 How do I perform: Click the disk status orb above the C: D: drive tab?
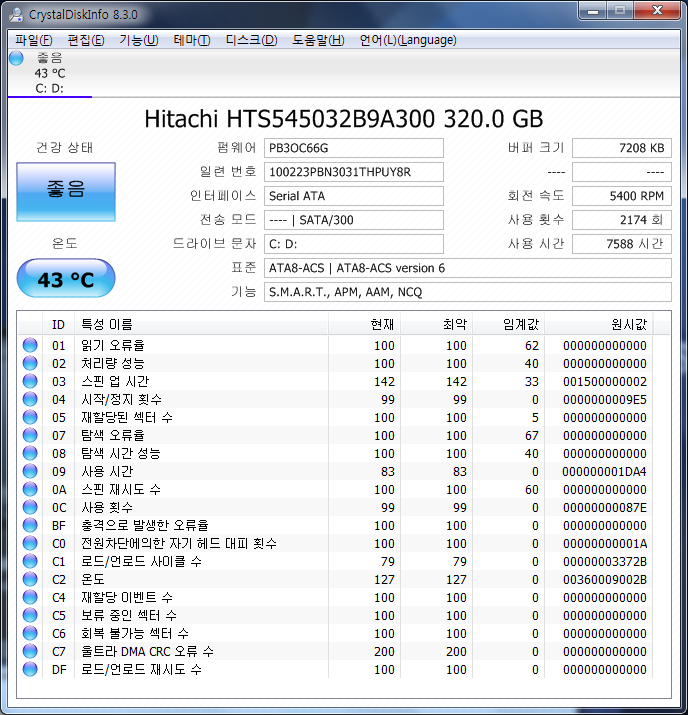point(16,58)
